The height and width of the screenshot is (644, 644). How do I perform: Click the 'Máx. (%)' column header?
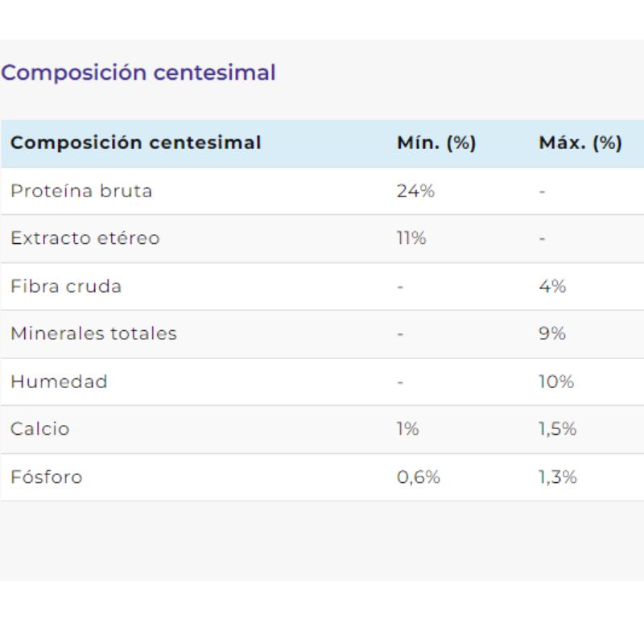pos(580,143)
